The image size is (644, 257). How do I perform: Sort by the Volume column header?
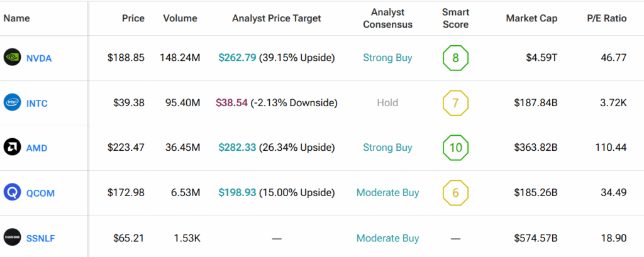(x=180, y=18)
